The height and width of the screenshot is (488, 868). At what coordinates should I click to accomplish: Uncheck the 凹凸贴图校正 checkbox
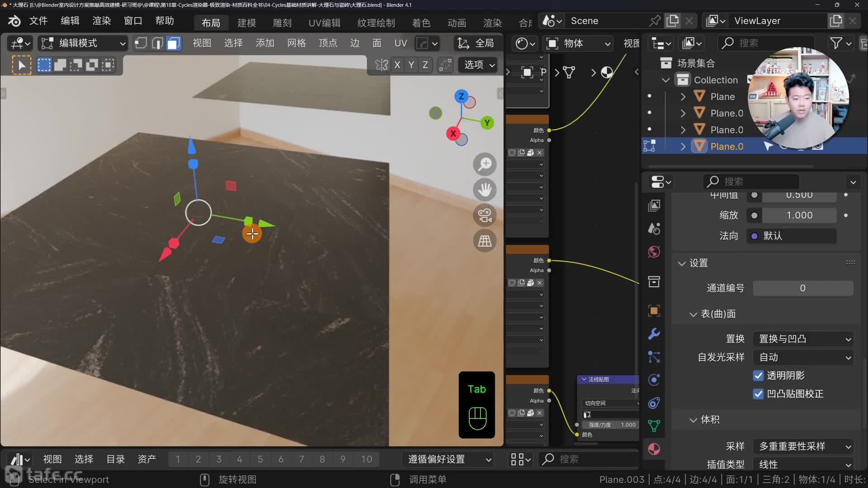click(758, 394)
